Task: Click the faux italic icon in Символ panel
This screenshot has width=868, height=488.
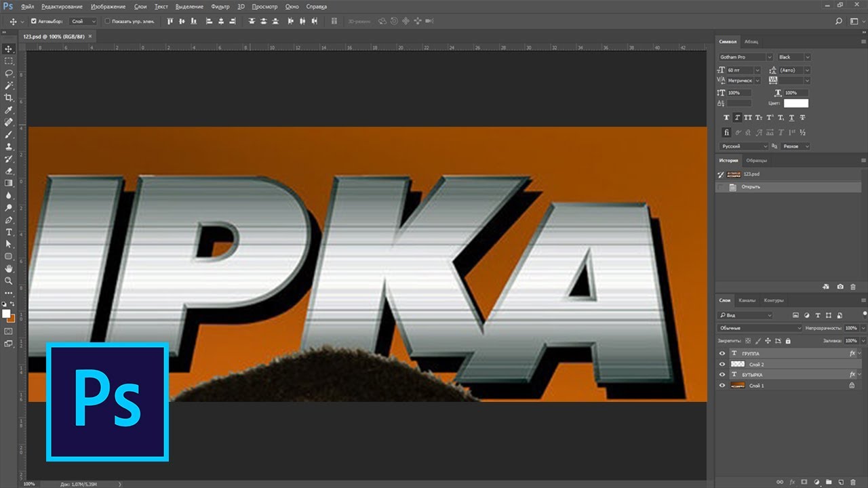Action: pyautogui.click(x=736, y=118)
